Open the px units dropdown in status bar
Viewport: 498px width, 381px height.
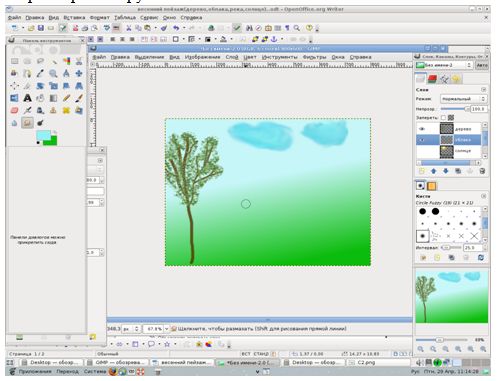click(132, 329)
